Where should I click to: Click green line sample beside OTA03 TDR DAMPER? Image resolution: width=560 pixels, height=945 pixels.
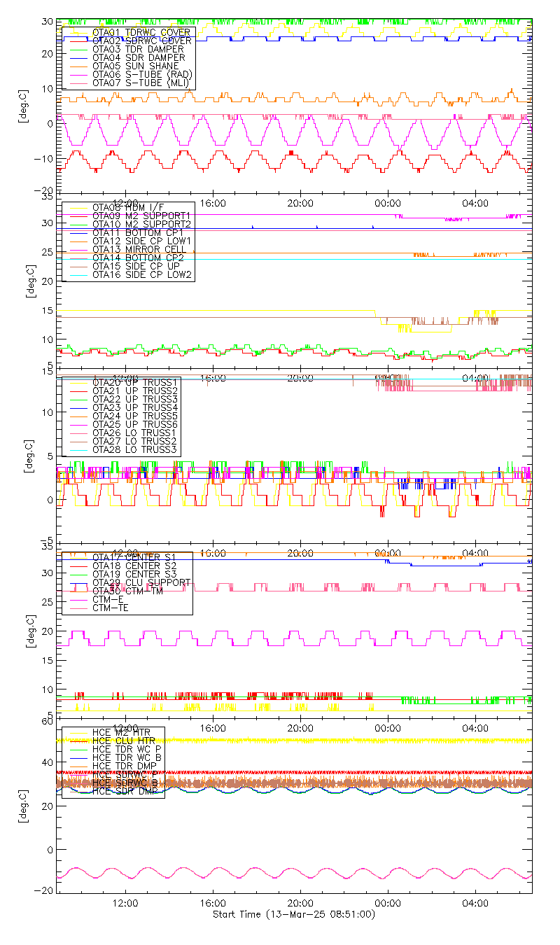[x=77, y=50]
